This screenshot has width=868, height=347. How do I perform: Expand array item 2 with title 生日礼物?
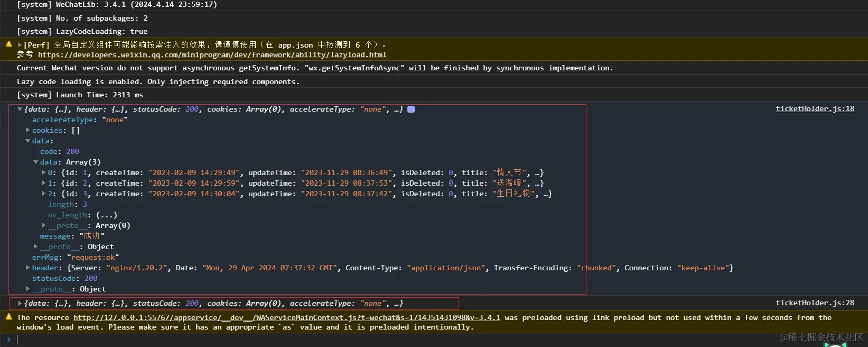[44, 194]
